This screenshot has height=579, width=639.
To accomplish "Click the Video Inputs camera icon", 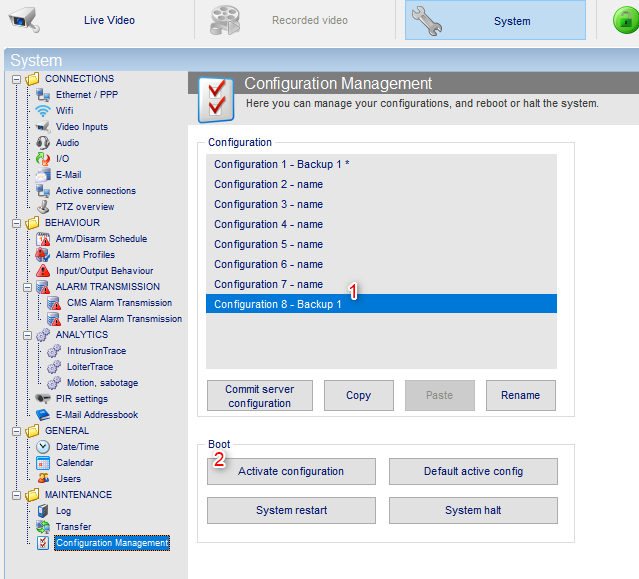I will pyautogui.click(x=43, y=127).
